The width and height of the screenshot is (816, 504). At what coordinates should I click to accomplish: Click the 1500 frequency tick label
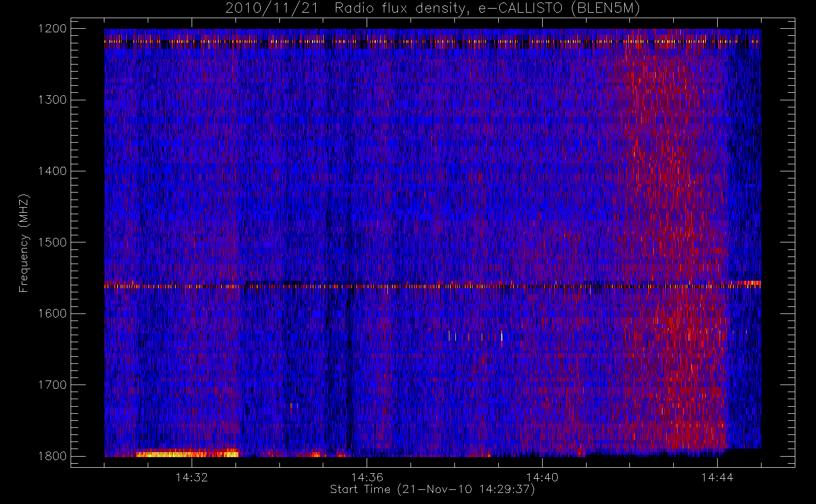click(52, 242)
